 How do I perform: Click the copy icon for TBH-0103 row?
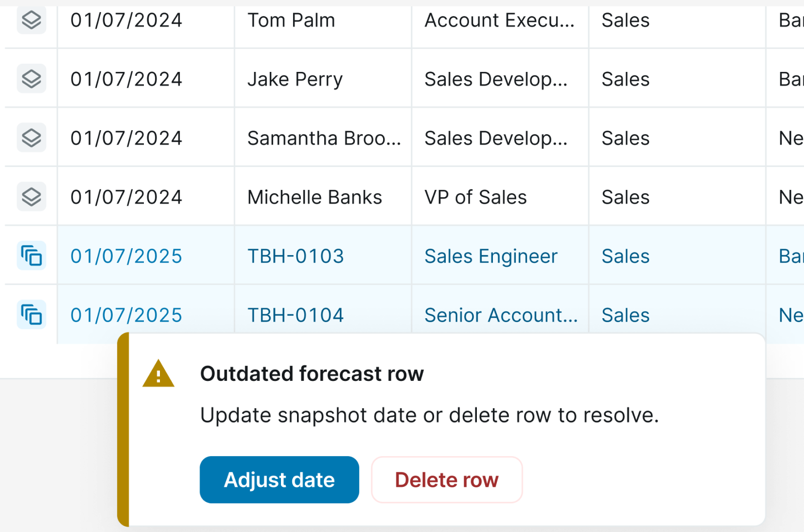coord(32,256)
